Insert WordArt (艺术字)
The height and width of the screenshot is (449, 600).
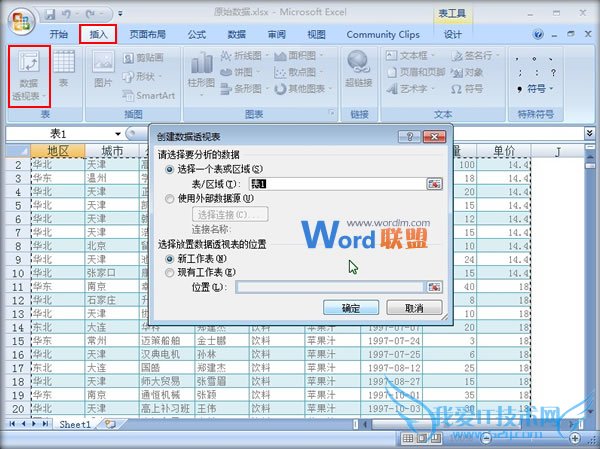[x=409, y=89]
